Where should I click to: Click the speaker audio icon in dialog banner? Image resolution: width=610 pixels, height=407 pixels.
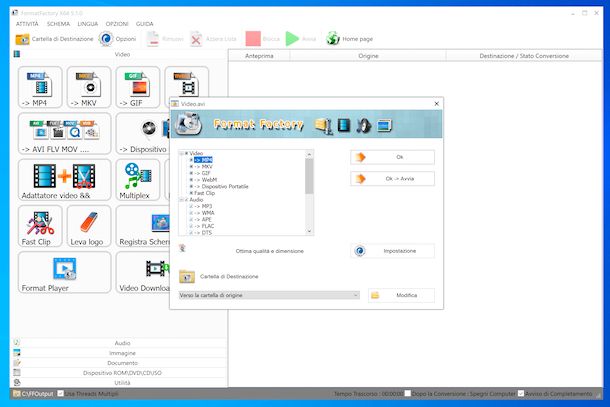364,125
